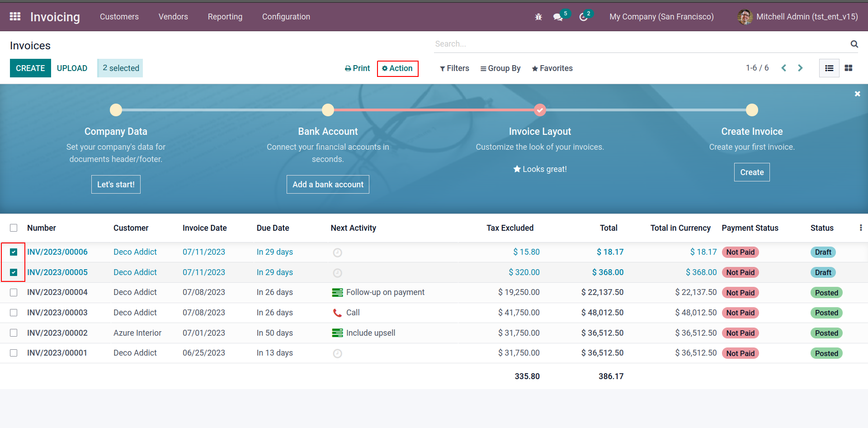Switch to list view

pyautogui.click(x=829, y=68)
